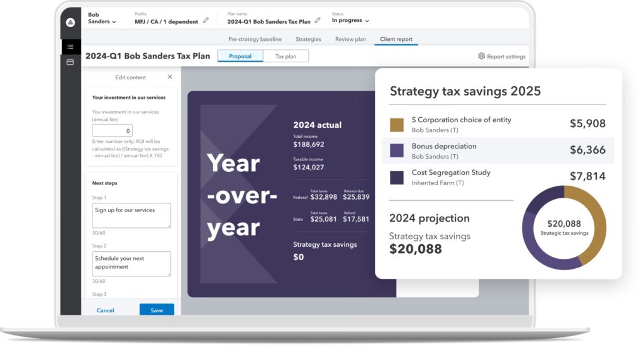Click the Cancel link
644x345 pixels.
tap(106, 310)
